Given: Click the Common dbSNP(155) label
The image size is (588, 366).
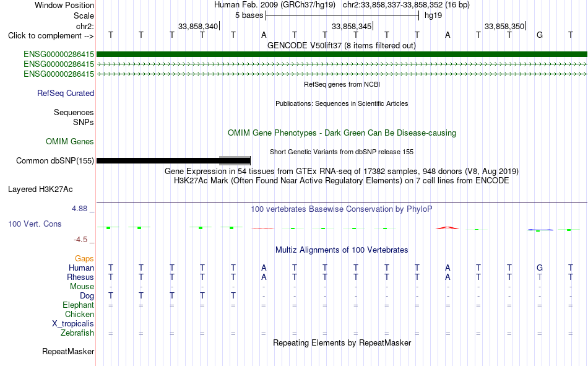Looking at the screenshot, I should (x=54, y=160).
